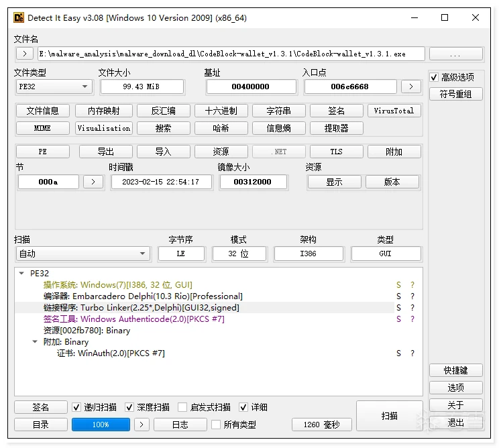
Task: Open the 附加 overlay section
Action: click(394, 152)
